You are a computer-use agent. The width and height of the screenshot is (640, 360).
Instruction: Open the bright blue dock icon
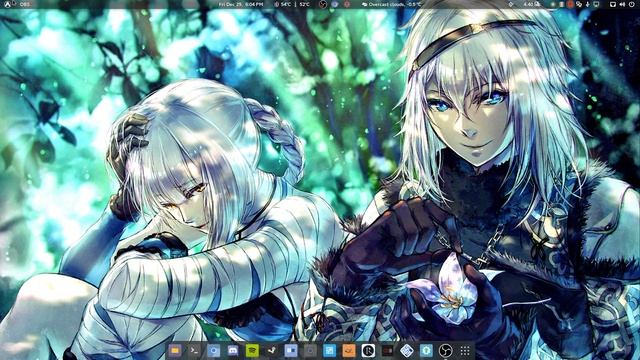coord(329,351)
